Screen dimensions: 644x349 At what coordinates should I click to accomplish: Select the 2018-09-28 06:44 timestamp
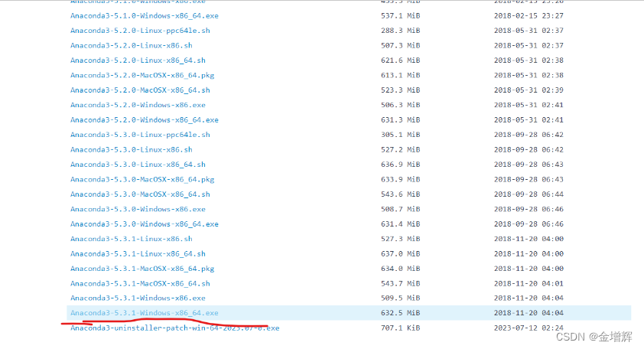pos(529,194)
